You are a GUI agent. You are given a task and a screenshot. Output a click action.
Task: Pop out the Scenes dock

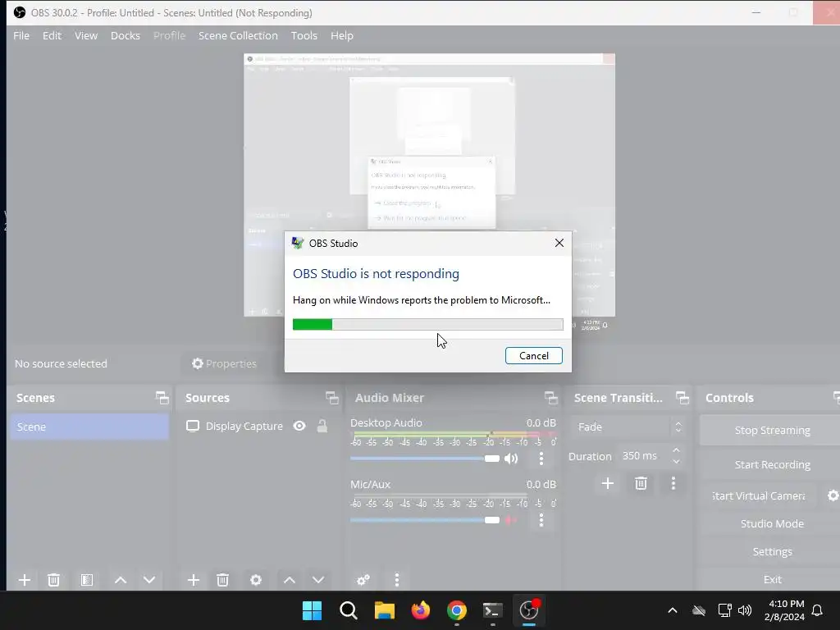coord(162,398)
